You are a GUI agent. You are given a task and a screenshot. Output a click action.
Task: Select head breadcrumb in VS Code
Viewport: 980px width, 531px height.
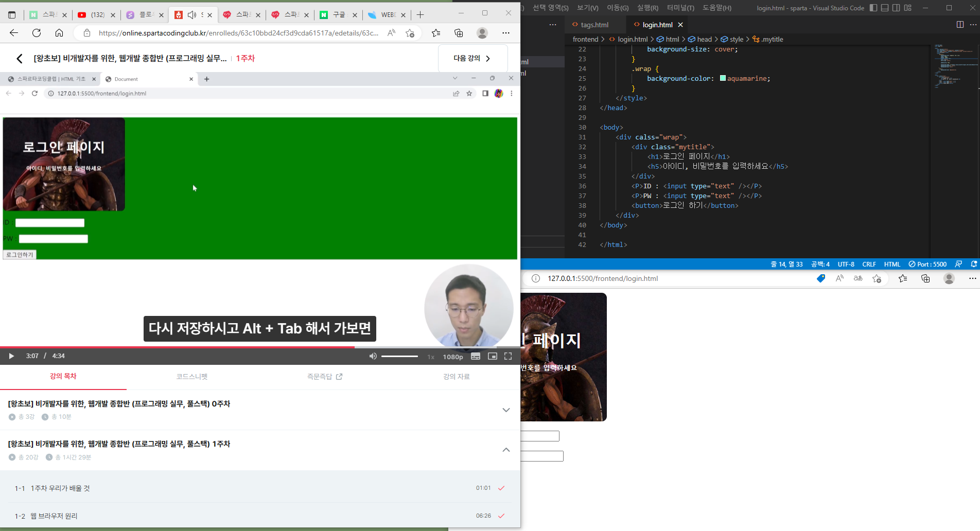click(700, 39)
